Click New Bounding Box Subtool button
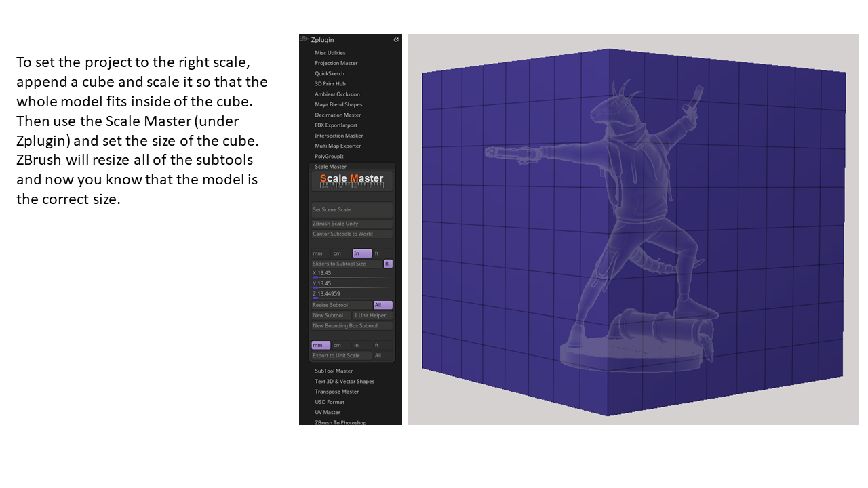Image resolution: width=868 pixels, height=488 pixels. click(352, 326)
